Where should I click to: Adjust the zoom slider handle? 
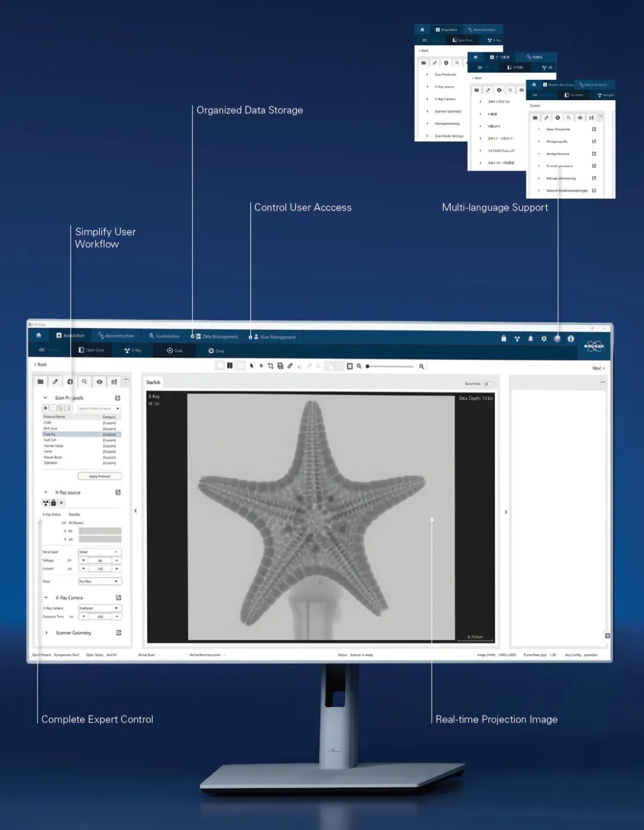pyautogui.click(x=368, y=366)
